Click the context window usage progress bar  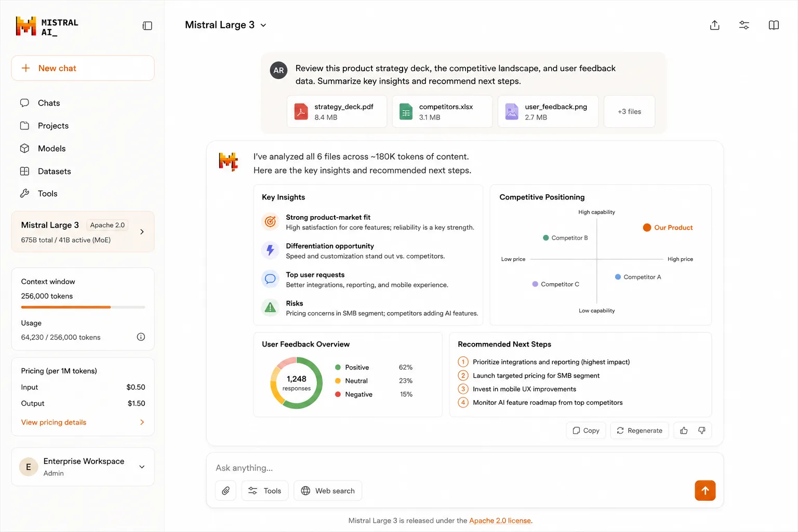(x=83, y=307)
